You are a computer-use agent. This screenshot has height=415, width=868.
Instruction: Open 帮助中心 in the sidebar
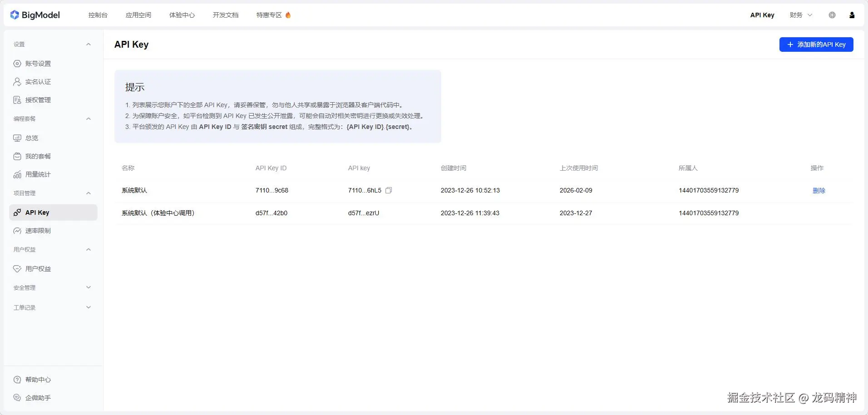[38, 380]
